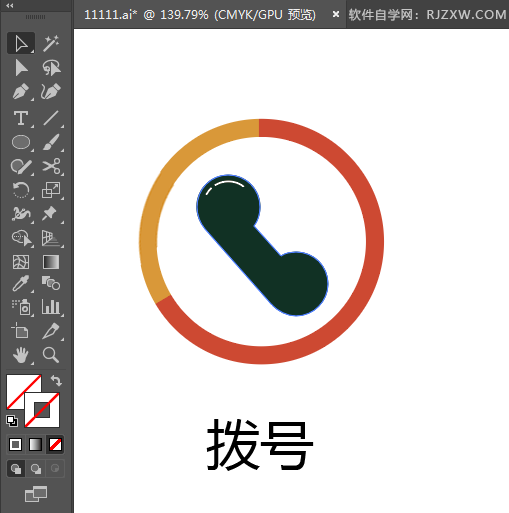Select the Direct Selection tool
The height and width of the screenshot is (513, 509).
pyautogui.click(x=21, y=68)
